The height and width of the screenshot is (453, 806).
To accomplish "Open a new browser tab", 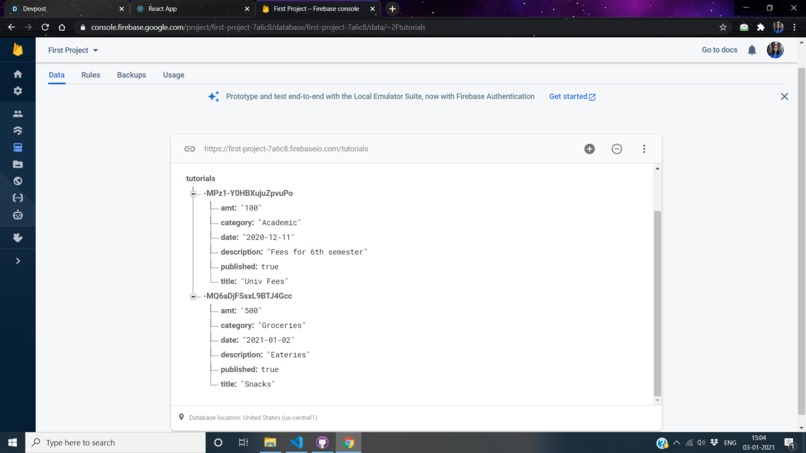I will coord(392,9).
